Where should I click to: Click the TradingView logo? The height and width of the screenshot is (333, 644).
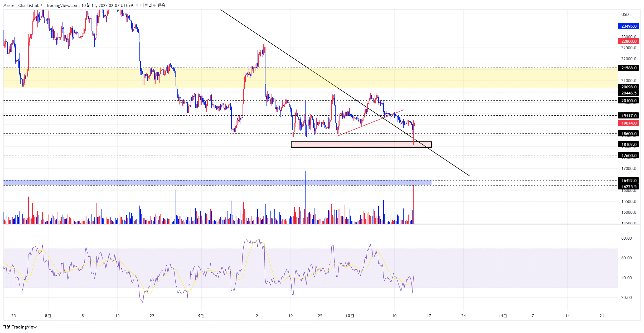pyautogui.click(x=20, y=327)
